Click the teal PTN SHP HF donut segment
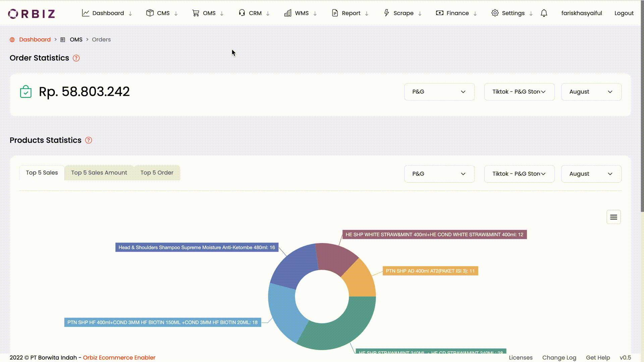This screenshot has width=644, height=362. tap(285, 312)
